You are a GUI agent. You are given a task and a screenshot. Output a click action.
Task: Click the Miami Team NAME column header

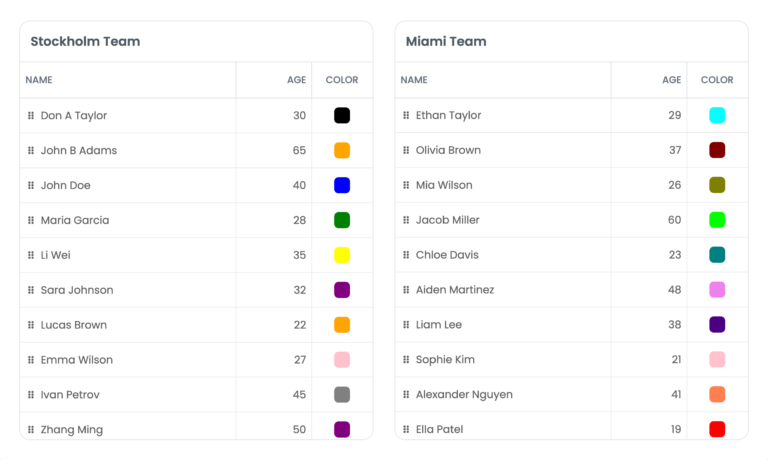414,80
